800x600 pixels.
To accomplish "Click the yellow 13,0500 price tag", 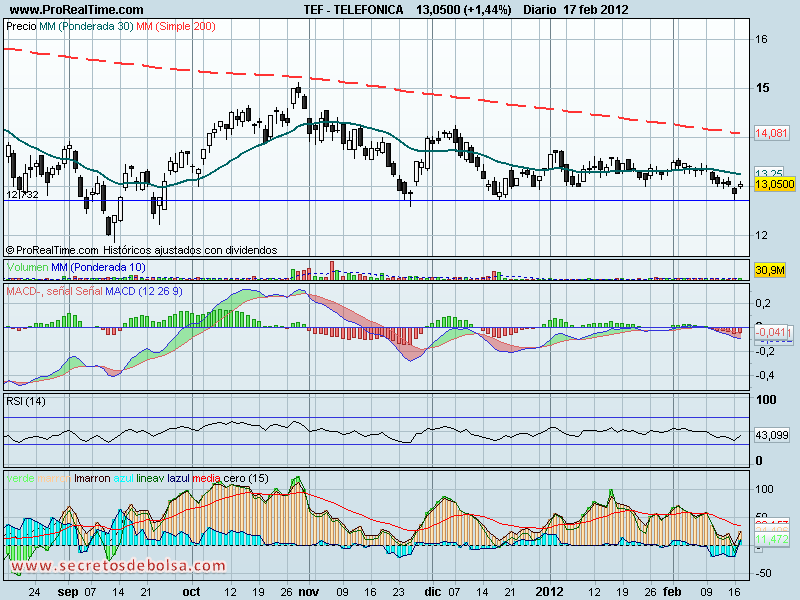I will pos(774,184).
